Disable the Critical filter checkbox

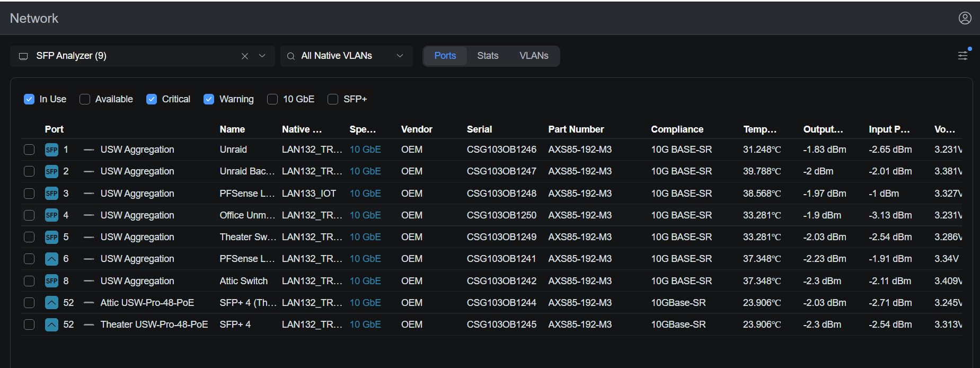click(152, 99)
